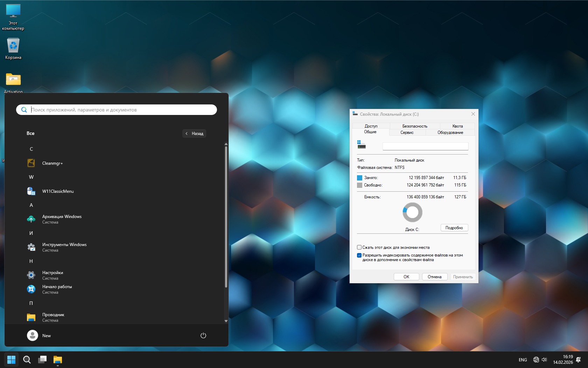Launch W11ClassicMenu from the app list
588x368 pixels.
click(x=58, y=191)
